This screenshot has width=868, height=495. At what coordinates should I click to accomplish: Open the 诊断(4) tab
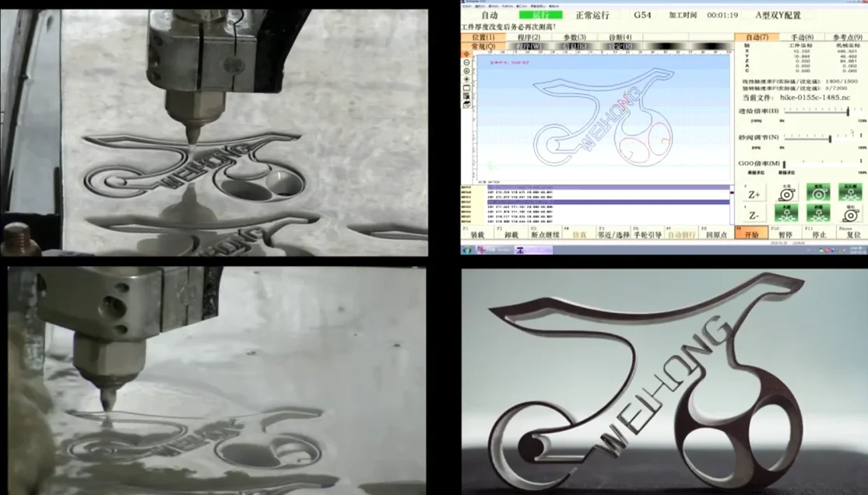(x=620, y=37)
